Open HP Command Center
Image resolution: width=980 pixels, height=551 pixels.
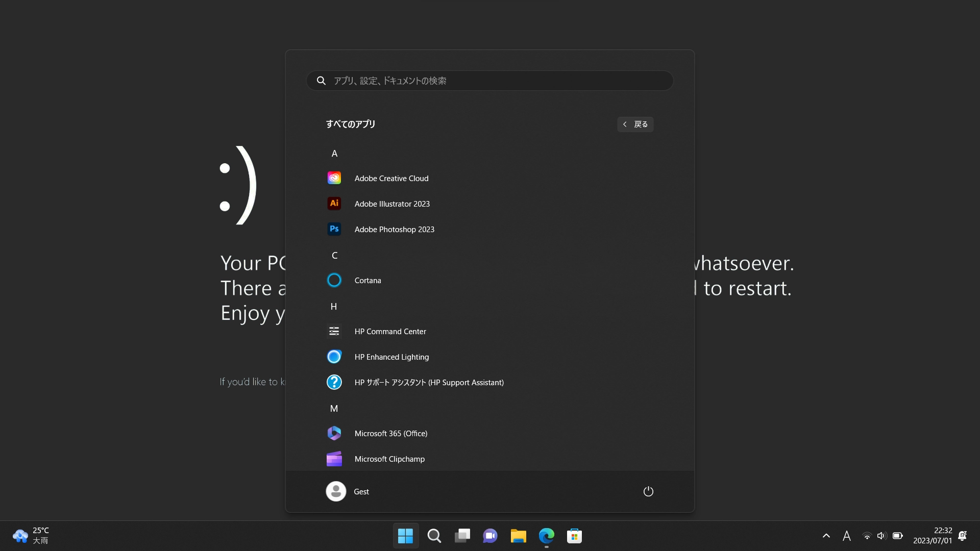click(390, 331)
